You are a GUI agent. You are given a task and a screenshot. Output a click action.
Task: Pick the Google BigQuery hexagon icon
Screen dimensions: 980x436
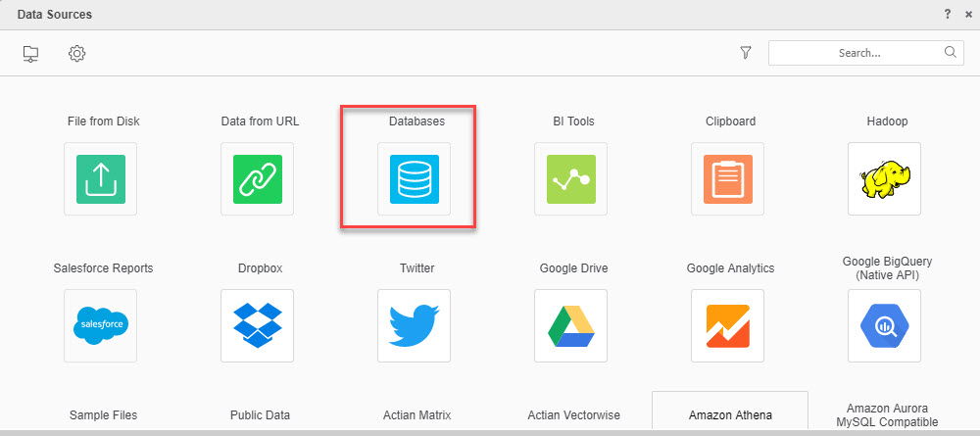pos(884,325)
